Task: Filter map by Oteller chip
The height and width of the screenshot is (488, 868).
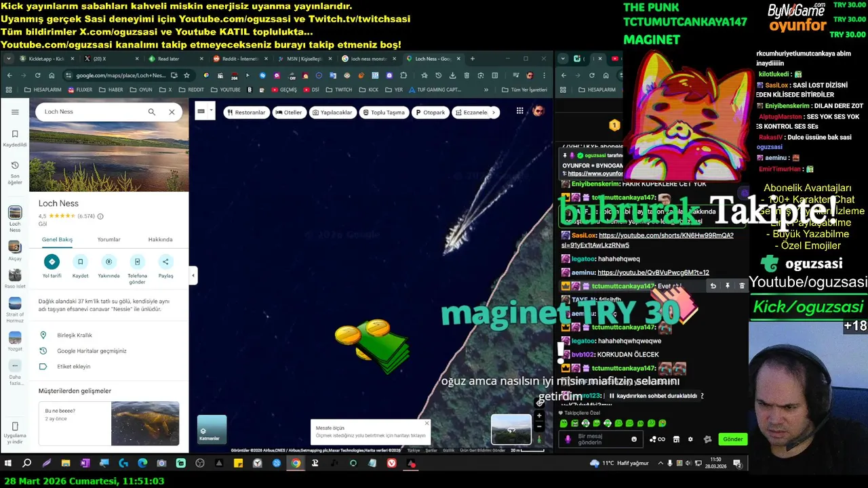Action: pyautogui.click(x=289, y=113)
